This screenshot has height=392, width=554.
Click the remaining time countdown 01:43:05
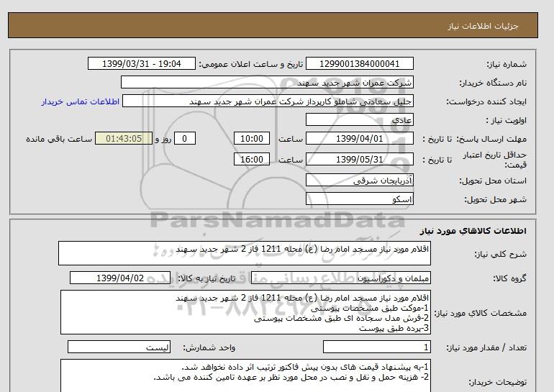pos(124,138)
